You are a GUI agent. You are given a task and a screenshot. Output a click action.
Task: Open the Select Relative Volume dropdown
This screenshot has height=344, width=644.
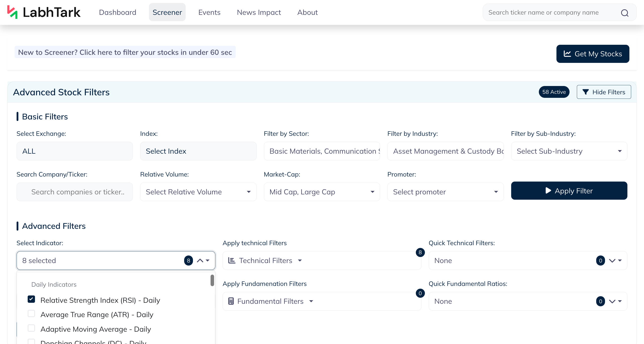198,192
